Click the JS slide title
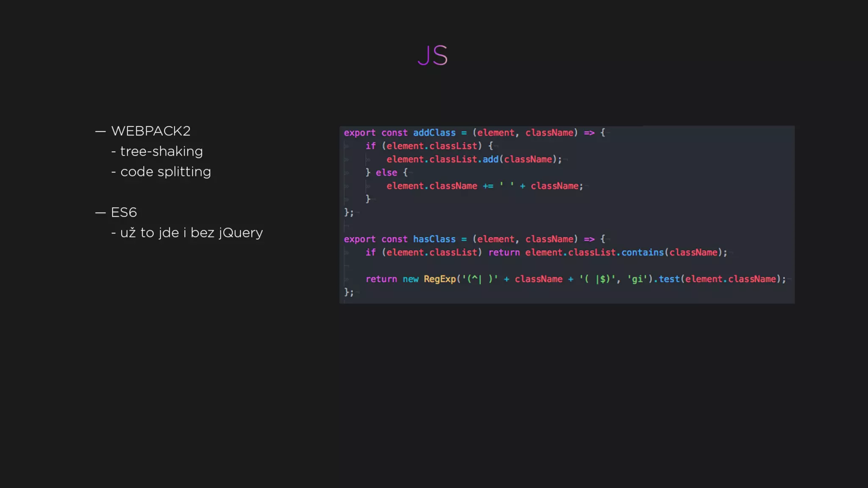Screen dimensions: 868x488 [x=432, y=55]
